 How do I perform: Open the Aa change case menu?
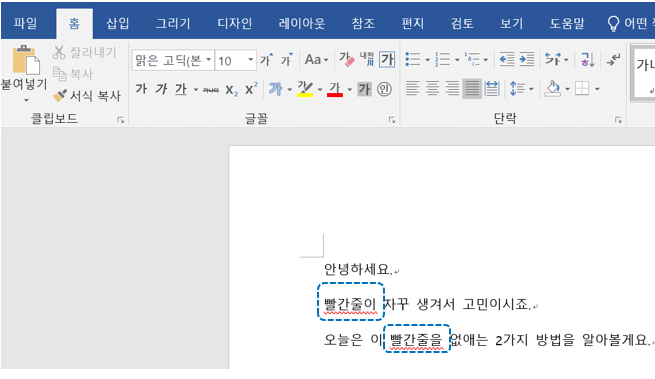[x=316, y=60]
